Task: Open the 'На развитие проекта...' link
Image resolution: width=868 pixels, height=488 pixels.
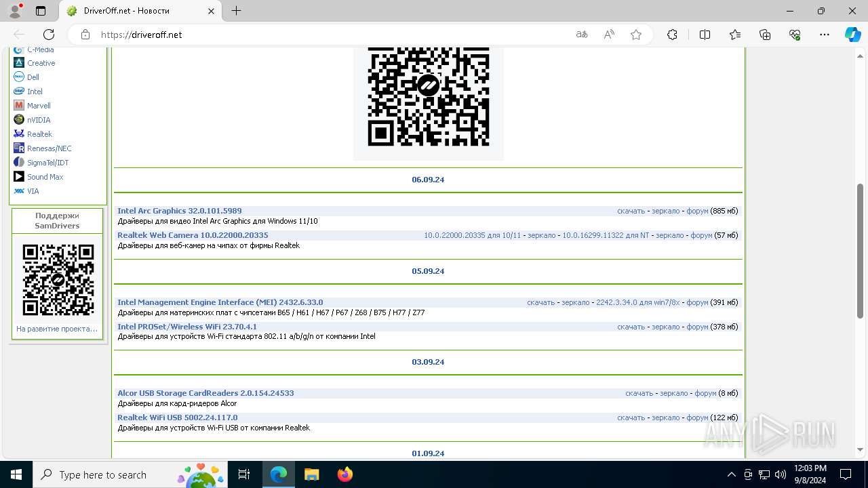Action: pyautogui.click(x=57, y=329)
